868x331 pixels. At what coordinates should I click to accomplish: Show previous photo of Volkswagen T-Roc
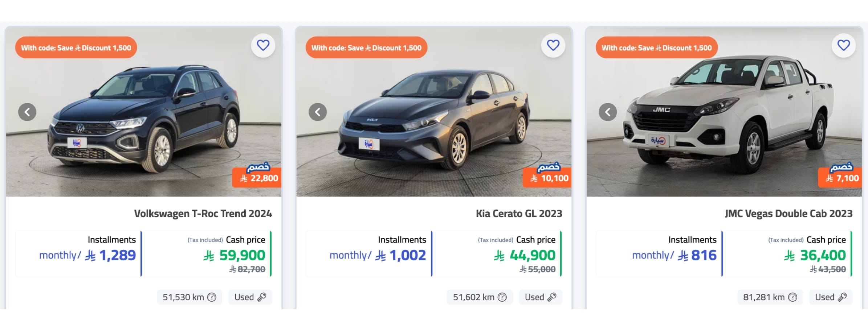[27, 112]
